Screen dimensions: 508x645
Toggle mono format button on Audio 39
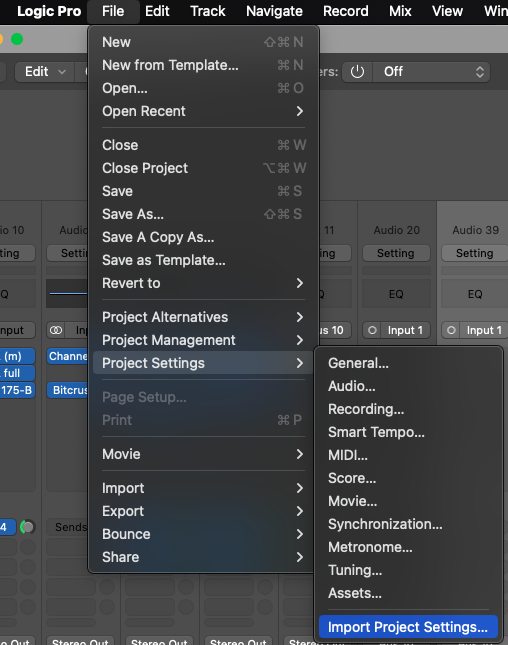tap(451, 330)
